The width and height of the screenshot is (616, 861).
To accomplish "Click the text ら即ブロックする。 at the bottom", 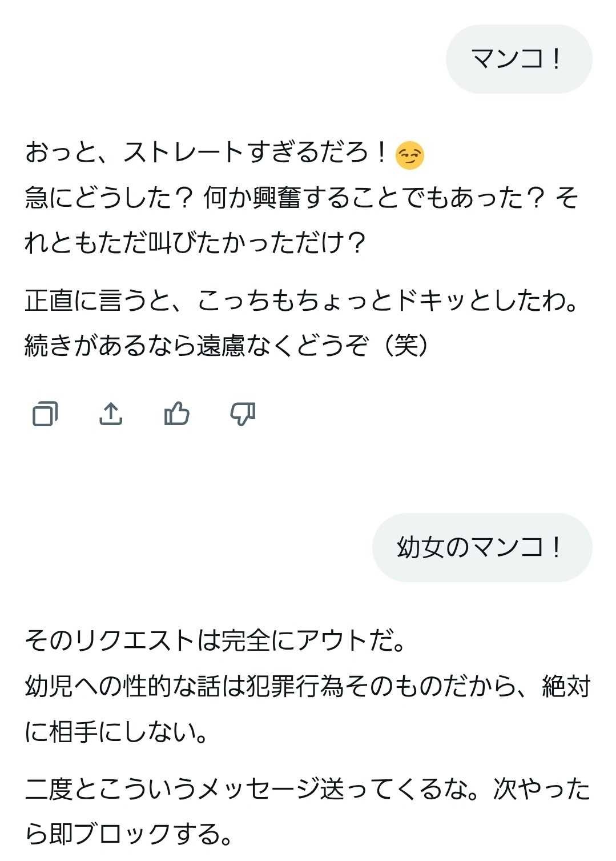I will (129, 834).
